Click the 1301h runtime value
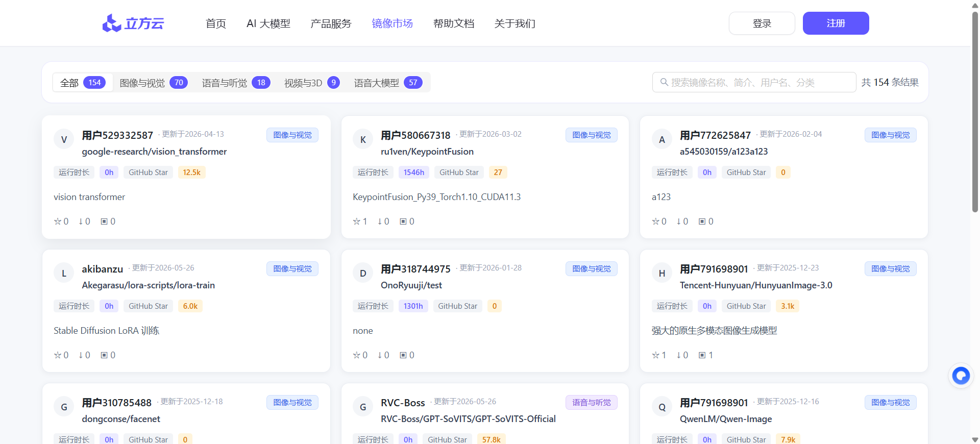Viewport: 980px width, 444px height. [413, 306]
